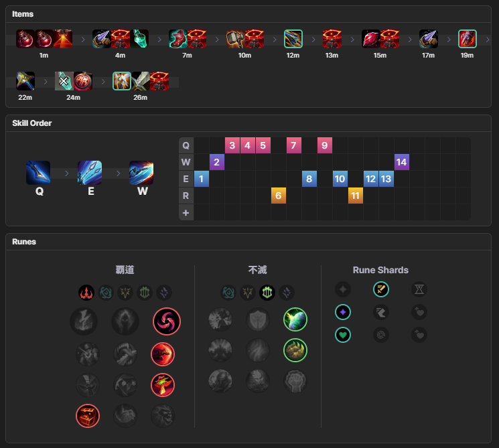Click the W row label in skill grid
The height and width of the screenshot is (448, 499).
pyautogui.click(x=186, y=162)
